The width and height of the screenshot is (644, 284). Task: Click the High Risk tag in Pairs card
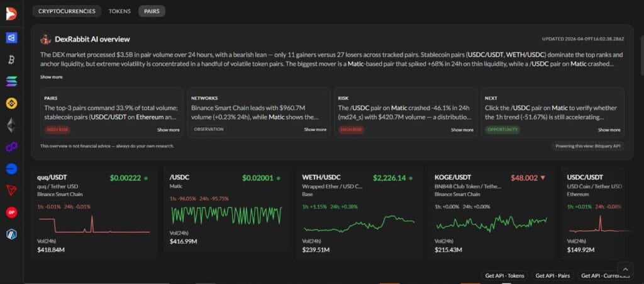coord(57,130)
